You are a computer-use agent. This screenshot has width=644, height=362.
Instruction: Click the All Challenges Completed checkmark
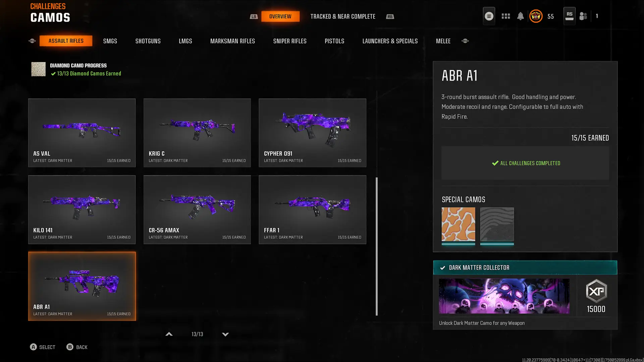pos(495,163)
